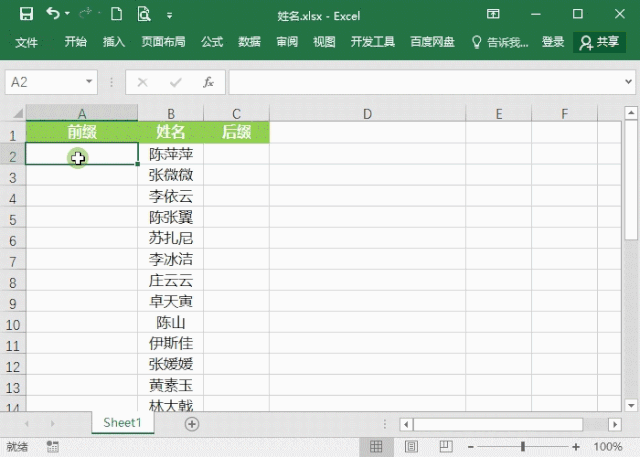Viewport: 640px width, 457px height.
Task: Switch to the 插入 tab
Action: pyautogui.click(x=113, y=42)
